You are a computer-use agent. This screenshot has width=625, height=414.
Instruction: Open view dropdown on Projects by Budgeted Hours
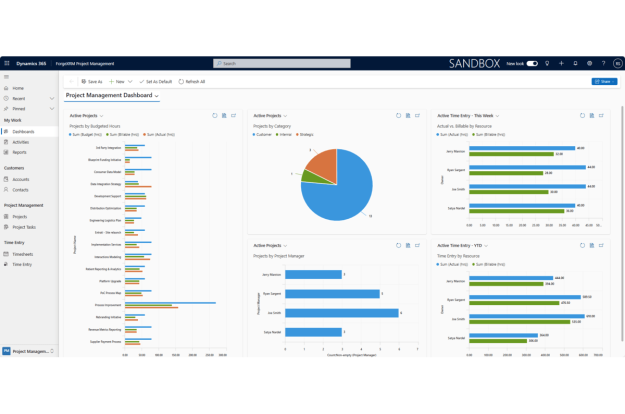point(86,116)
